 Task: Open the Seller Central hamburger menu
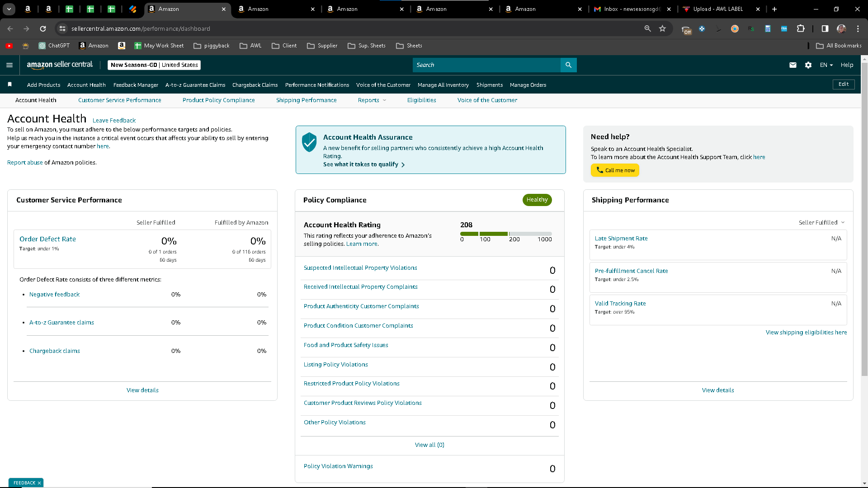tap(9, 65)
